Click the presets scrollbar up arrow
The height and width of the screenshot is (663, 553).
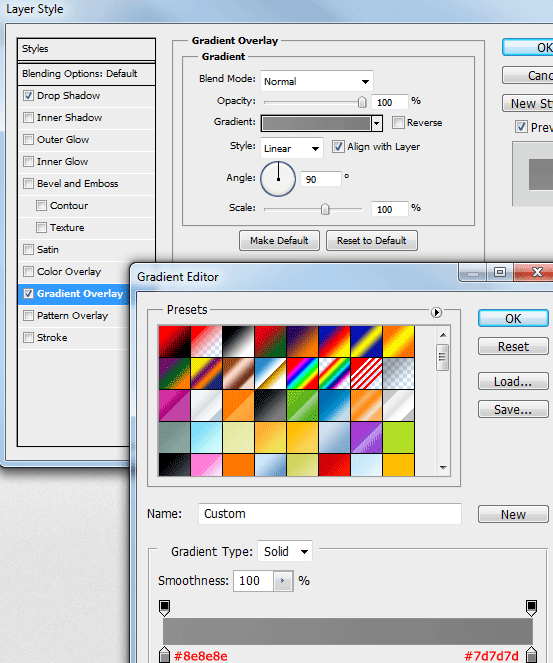(443, 335)
